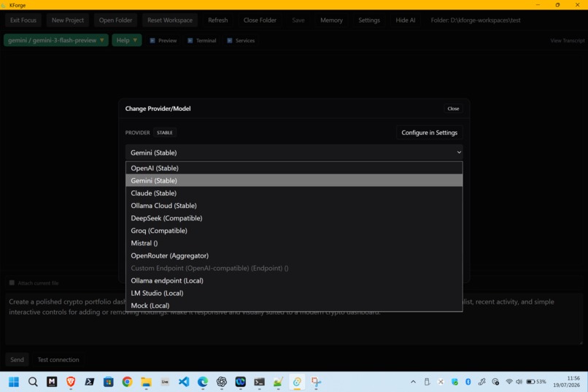Click Configure in Settings button
588x392 pixels.
coord(430,132)
